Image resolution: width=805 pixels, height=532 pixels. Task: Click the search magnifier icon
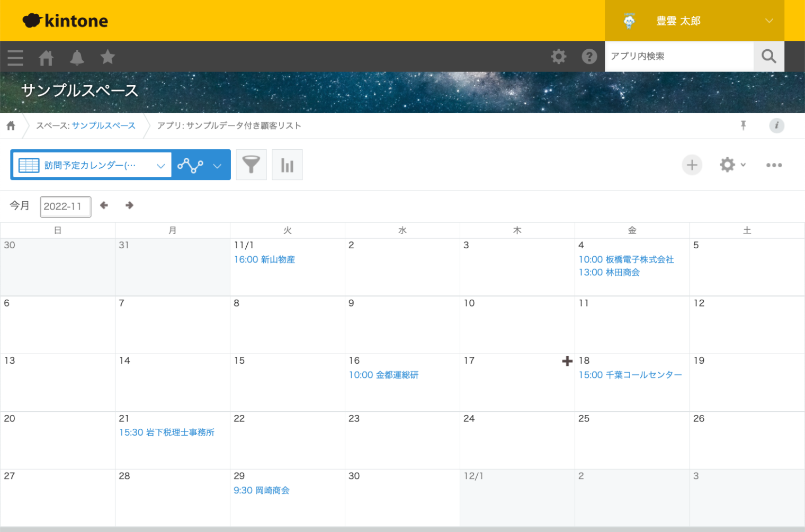click(x=768, y=56)
